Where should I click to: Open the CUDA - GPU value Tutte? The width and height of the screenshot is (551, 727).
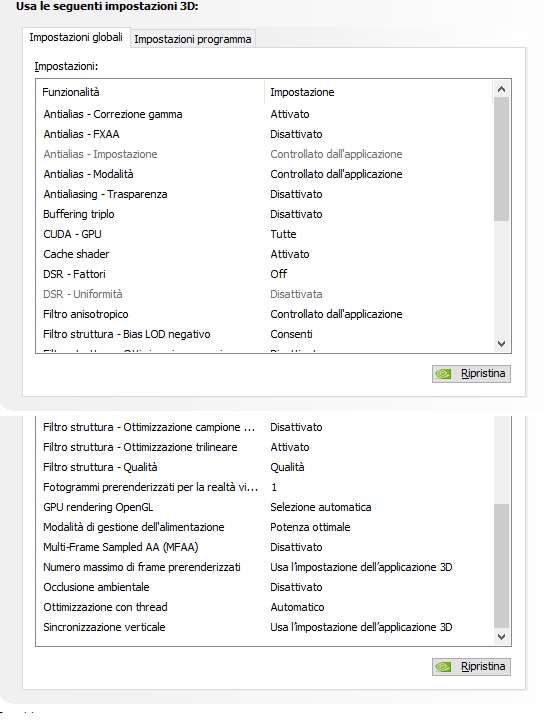coord(283,234)
